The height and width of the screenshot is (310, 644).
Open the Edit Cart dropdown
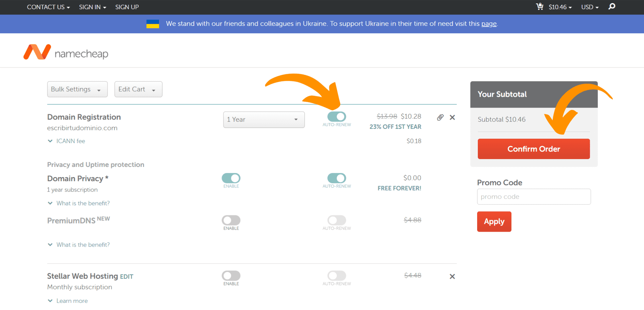click(x=138, y=89)
